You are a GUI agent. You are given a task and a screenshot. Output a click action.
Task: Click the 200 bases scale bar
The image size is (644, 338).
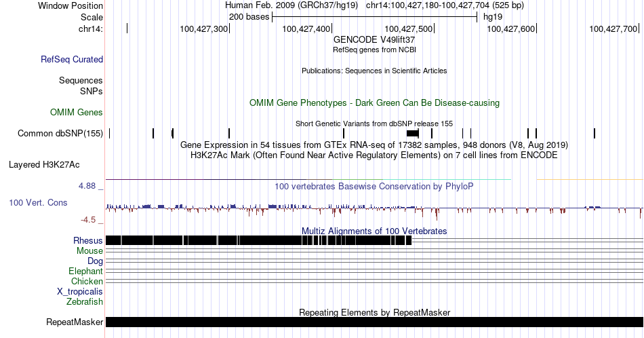tap(374, 17)
